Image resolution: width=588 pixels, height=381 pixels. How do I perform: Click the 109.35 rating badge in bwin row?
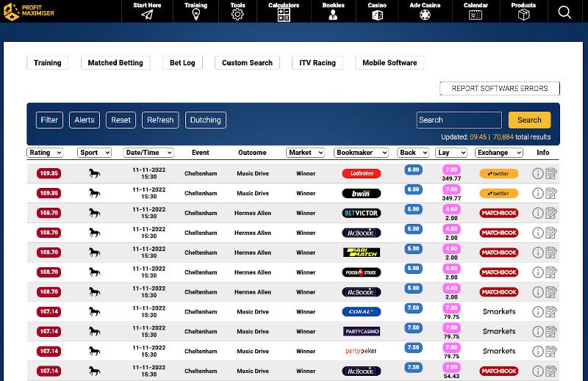click(x=49, y=193)
